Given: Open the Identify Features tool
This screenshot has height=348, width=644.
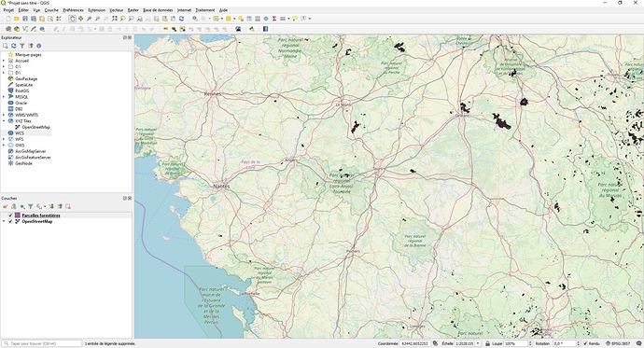Looking at the screenshot, I should (x=195, y=19).
